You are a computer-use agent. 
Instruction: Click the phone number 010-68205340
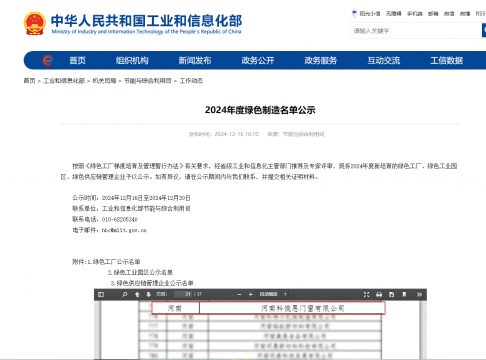pos(120,219)
